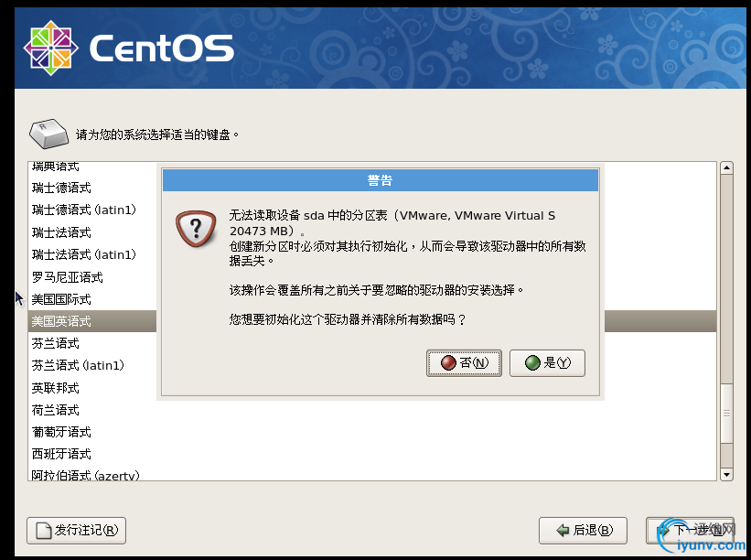This screenshot has height=560, width=751.
Task: Choose 西班牙语式 keyboard layout
Action: 61,454
